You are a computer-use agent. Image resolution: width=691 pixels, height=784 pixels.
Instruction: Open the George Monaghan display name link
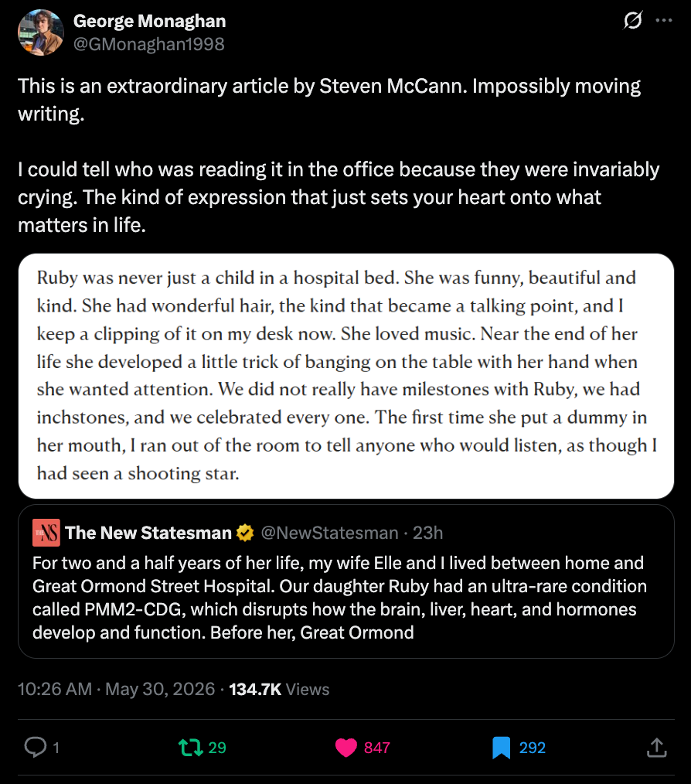(x=149, y=21)
